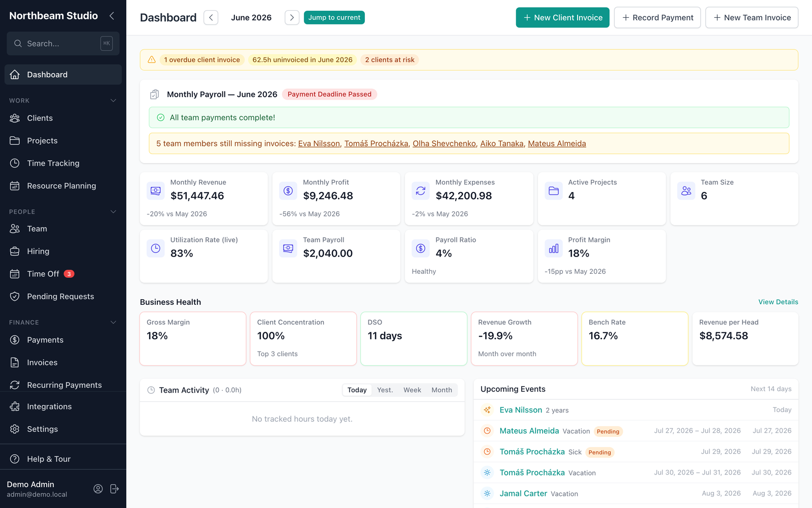Click the Integrations puzzle icon

coord(15,406)
